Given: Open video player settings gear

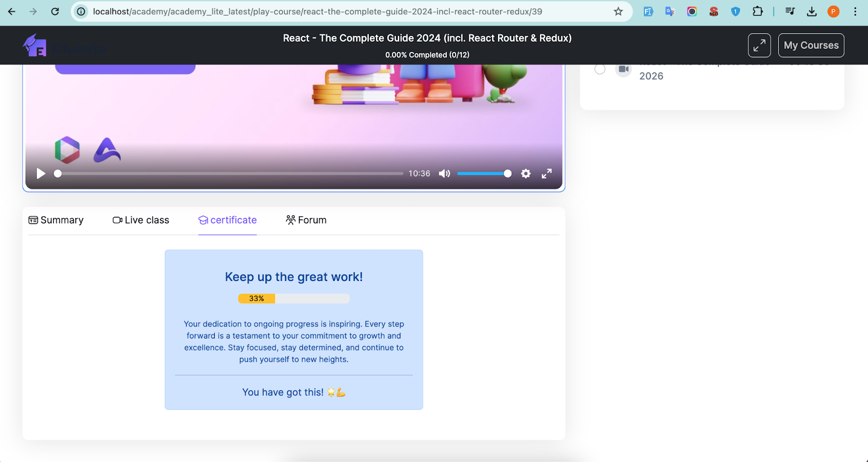Looking at the screenshot, I should click(526, 174).
